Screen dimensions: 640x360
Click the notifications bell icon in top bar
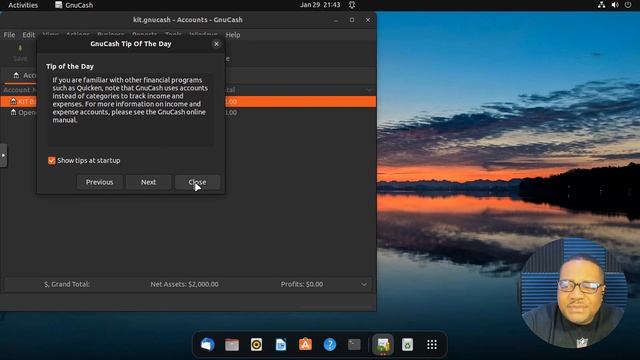(352, 5)
